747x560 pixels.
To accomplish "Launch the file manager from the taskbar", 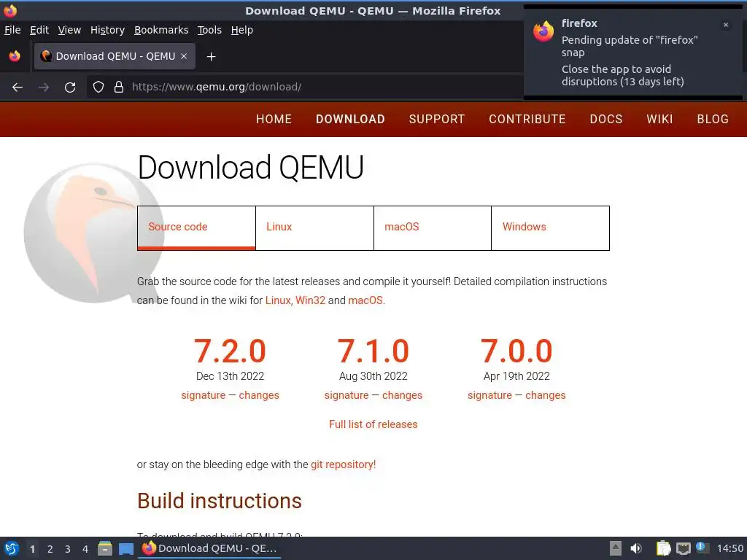I will tap(105, 548).
